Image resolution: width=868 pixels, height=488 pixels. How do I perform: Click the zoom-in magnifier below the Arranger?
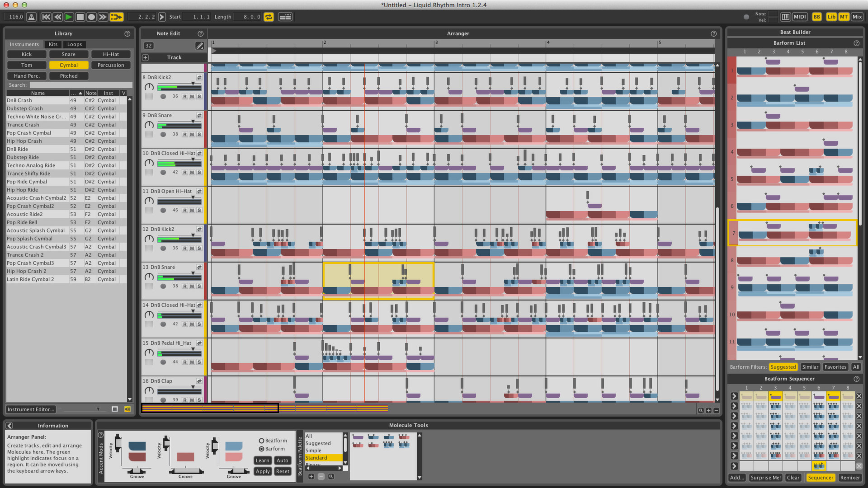(x=700, y=410)
